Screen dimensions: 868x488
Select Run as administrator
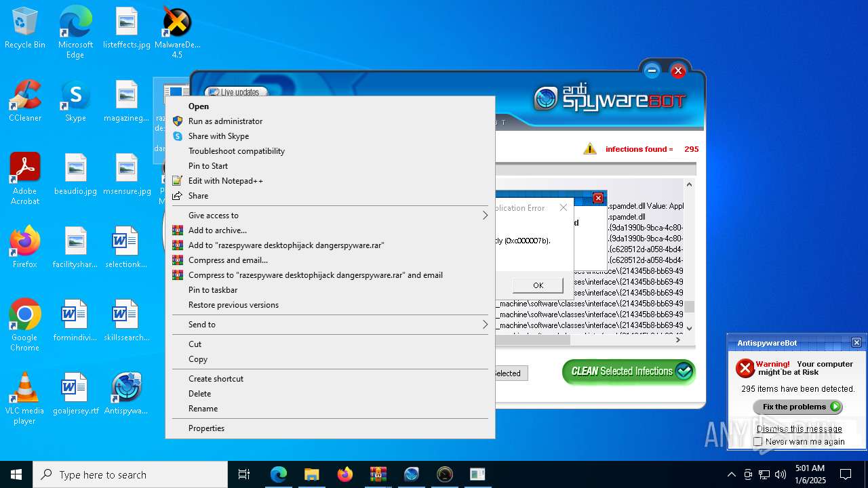(330, 121)
